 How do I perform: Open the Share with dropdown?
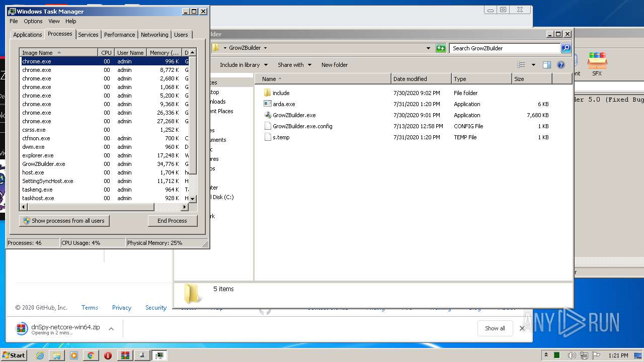tap(295, 65)
